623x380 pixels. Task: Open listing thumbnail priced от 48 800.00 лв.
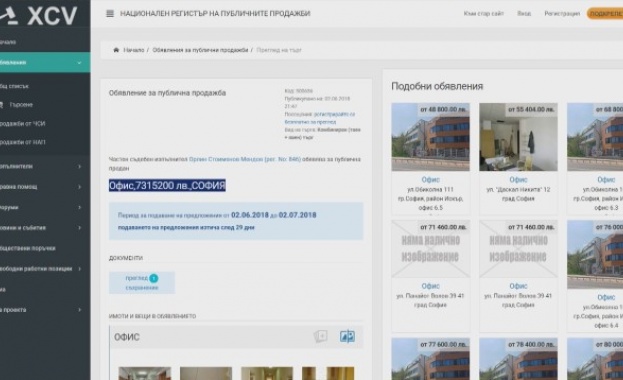pos(430,137)
